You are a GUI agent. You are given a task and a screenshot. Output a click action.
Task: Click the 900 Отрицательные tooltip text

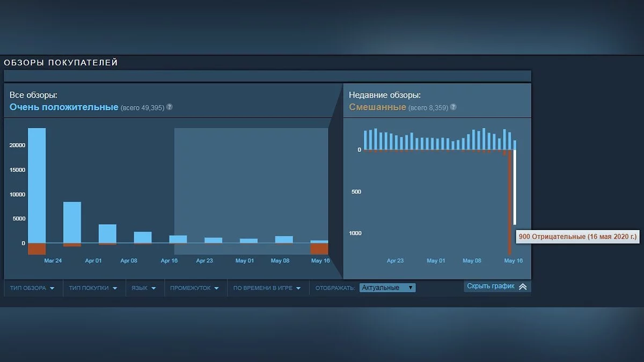click(x=578, y=237)
